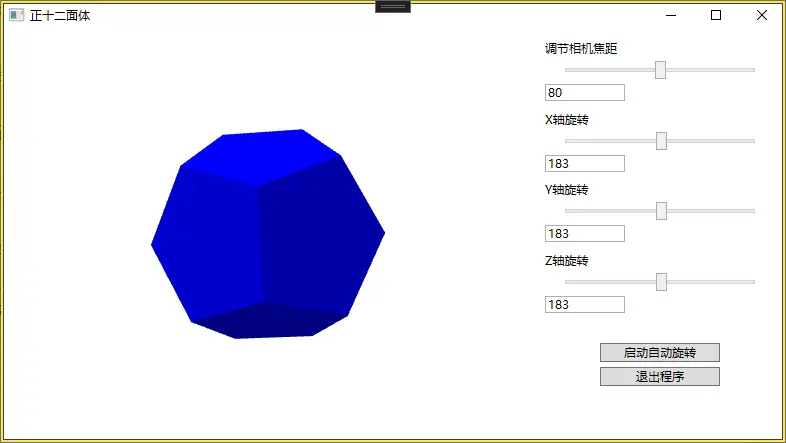Click the Y轴旋转 label
The height and width of the screenshot is (443, 786).
pyautogui.click(x=566, y=190)
